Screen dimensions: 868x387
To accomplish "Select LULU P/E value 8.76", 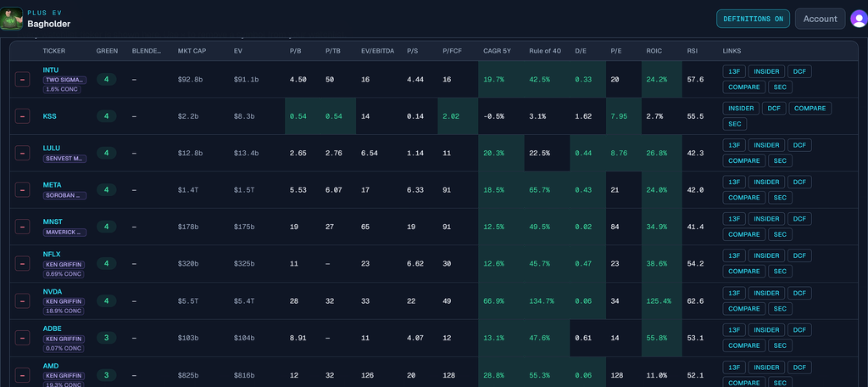I will pyautogui.click(x=619, y=153).
